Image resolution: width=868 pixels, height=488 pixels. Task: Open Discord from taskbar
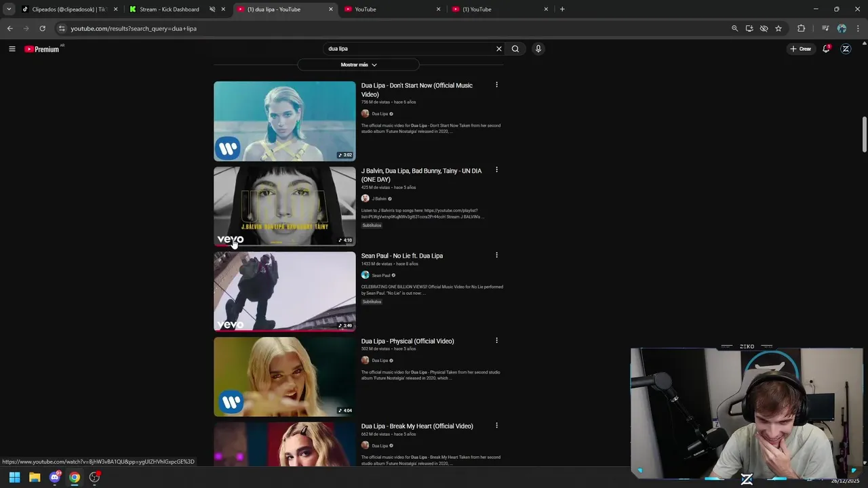pyautogui.click(x=55, y=477)
